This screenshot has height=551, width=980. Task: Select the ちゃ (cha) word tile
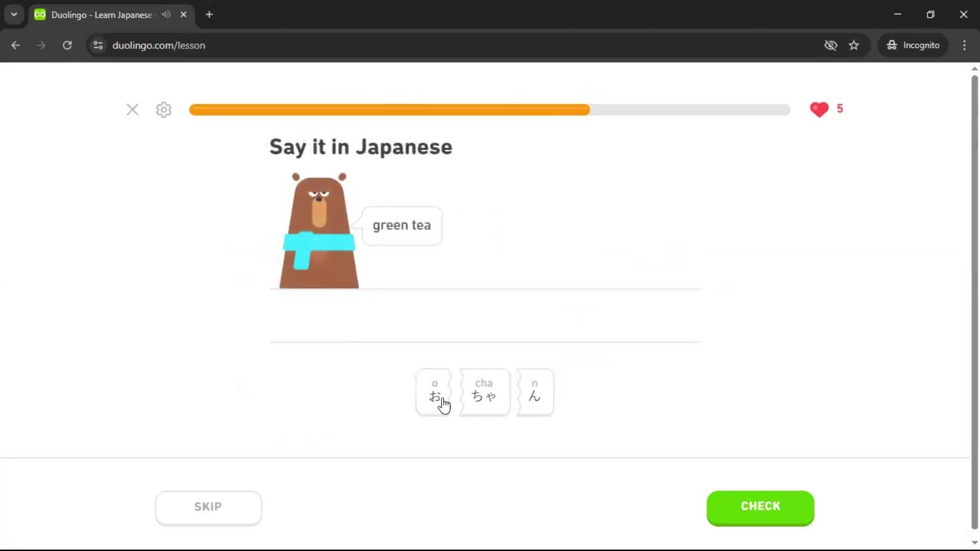(484, 392)
